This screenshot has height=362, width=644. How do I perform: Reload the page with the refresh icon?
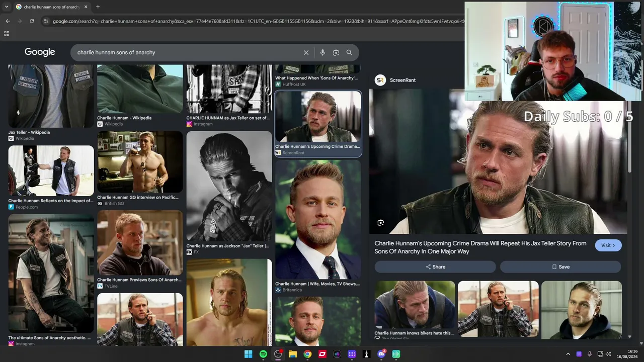(32, 21)
